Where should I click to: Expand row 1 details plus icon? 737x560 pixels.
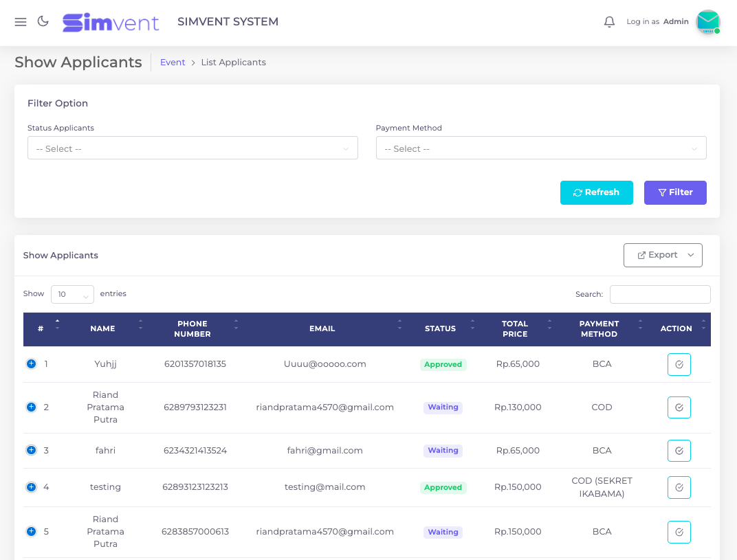click(31, 364)
